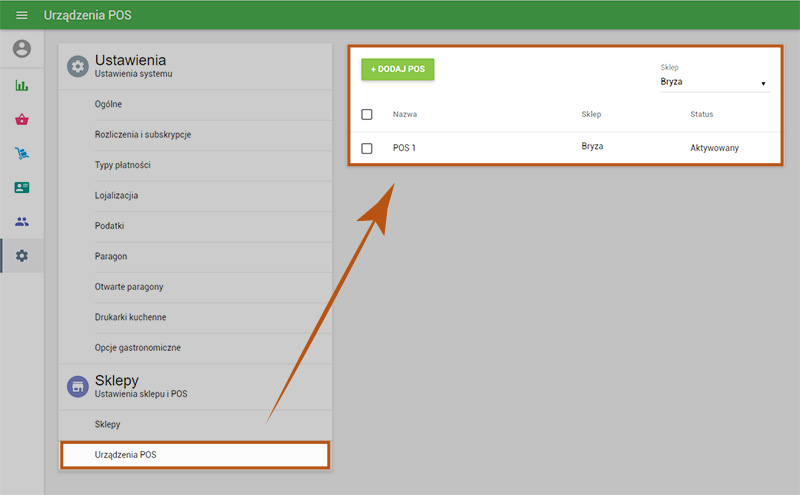Open the inventory hand cart icon
800x495 pixels.
(22, 153)
